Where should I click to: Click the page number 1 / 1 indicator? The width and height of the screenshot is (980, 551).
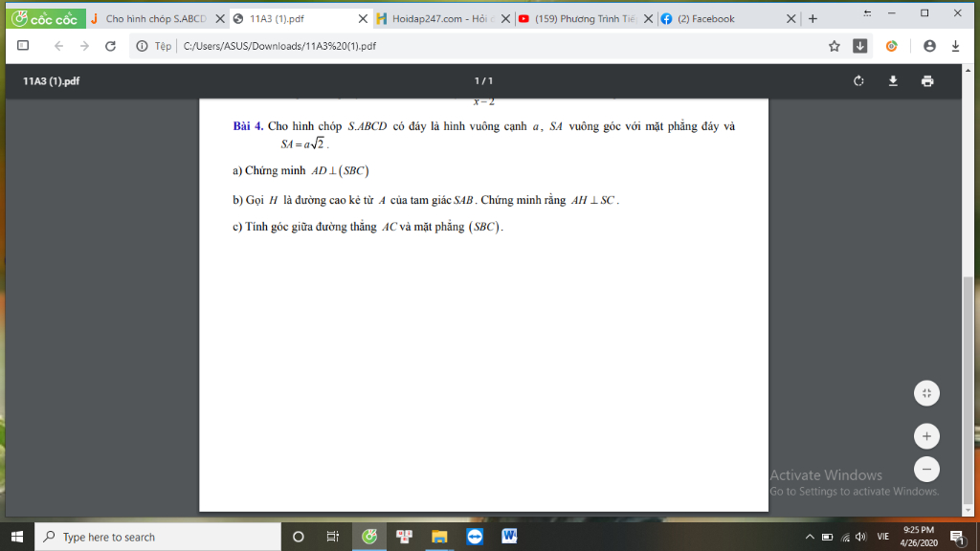pyautogui.click(x=483, y=80)
